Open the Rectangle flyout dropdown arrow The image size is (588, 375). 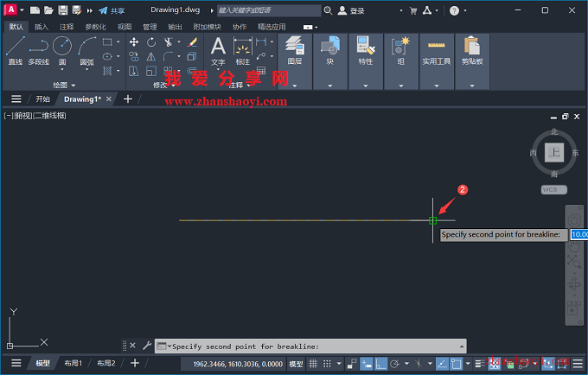point(118,42)
